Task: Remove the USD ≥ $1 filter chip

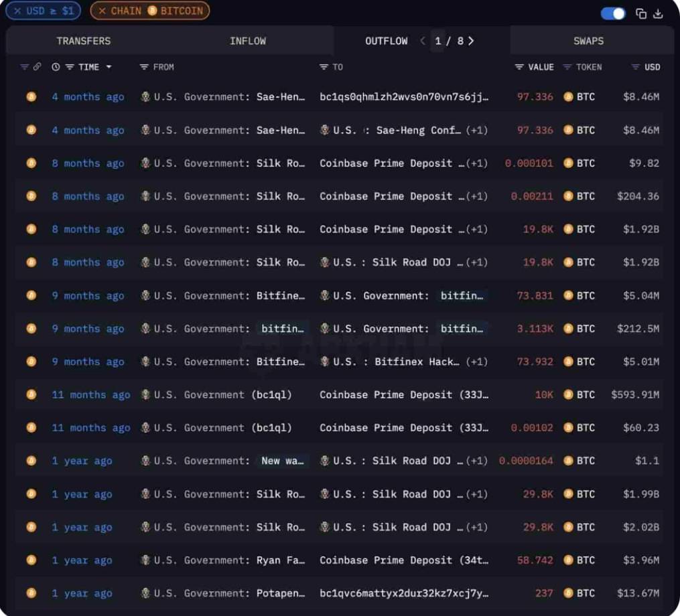Action: [x=17, y=11]
